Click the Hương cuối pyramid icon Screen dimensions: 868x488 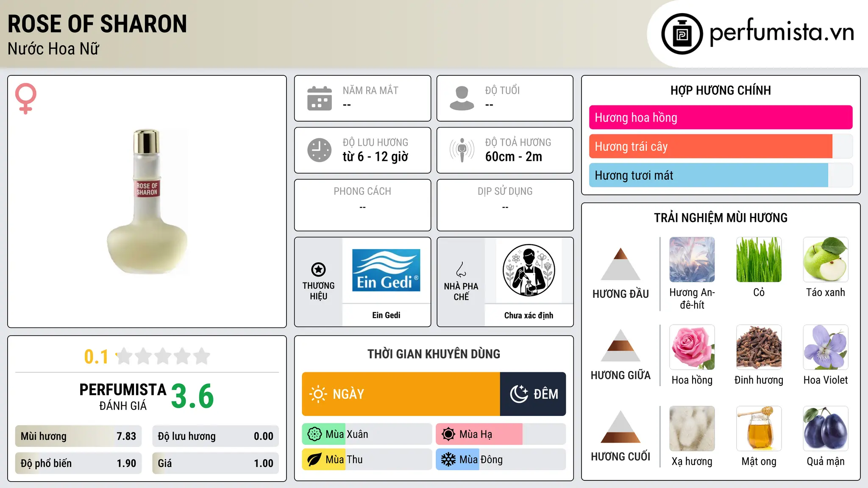point(620,427)
